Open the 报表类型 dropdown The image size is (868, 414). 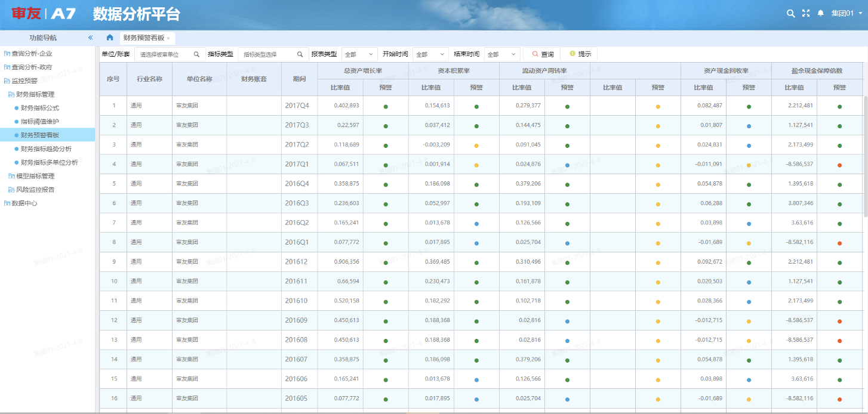[359, 54]
